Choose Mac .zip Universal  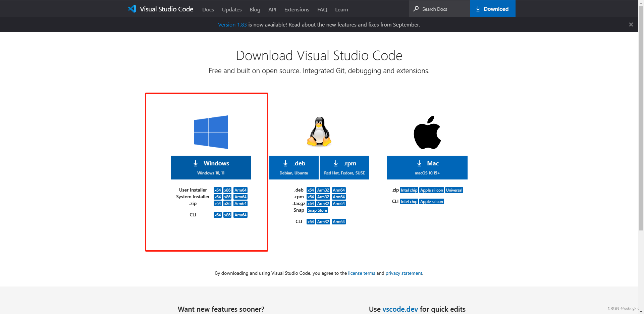click(454, 190)
